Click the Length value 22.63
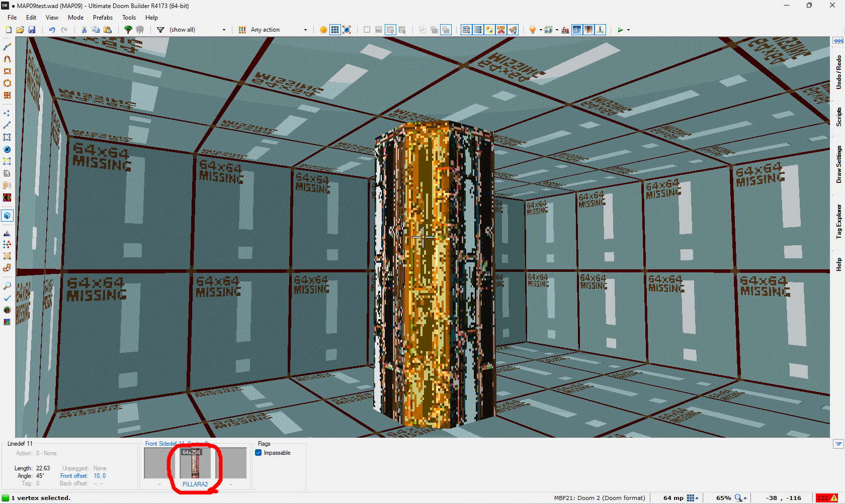845x504 pixels. 43,468
